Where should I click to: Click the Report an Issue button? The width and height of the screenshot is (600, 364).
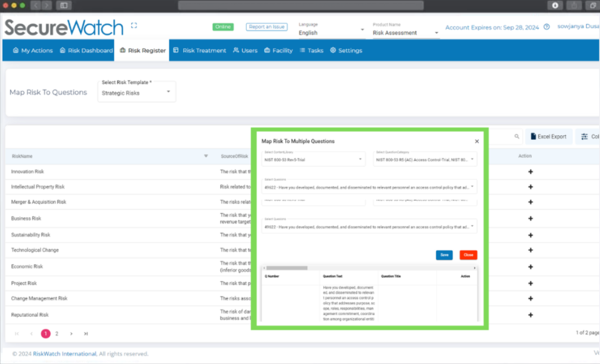[266, 27]
